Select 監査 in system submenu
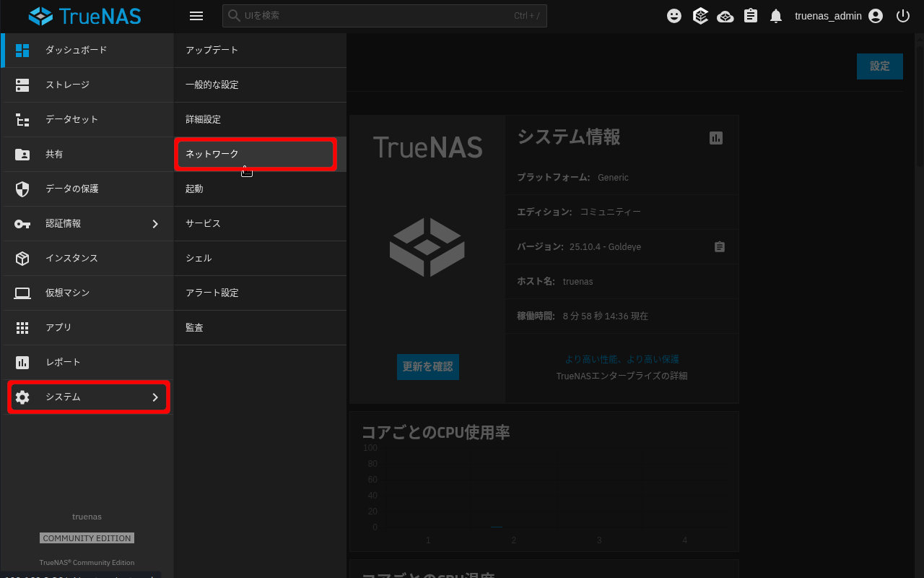Viewport: 924px width, 578px height. tap(260, 327)
